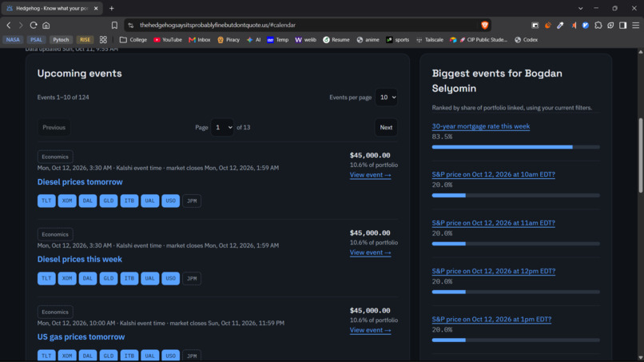Open the Temp bookmark
This screenshot has width=644, height=362.
[x=277, y=40]
